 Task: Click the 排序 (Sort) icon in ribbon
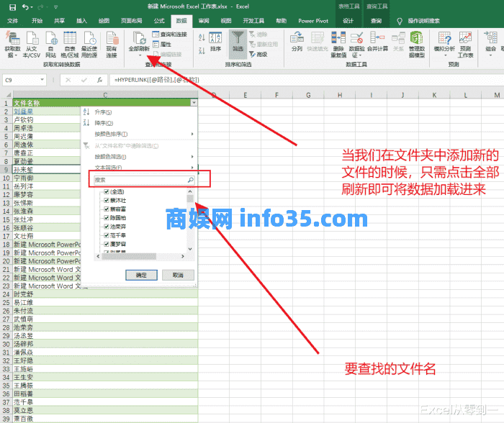pos(215,40)
